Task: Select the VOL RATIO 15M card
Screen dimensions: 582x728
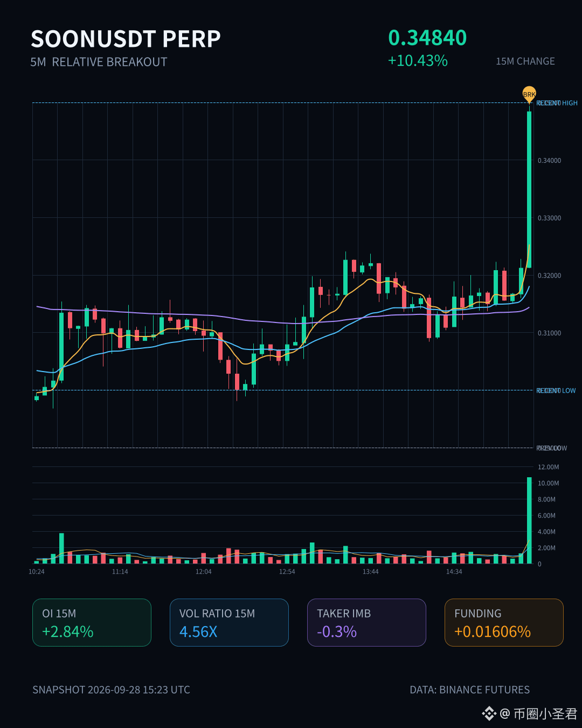Action: (229, 622)
